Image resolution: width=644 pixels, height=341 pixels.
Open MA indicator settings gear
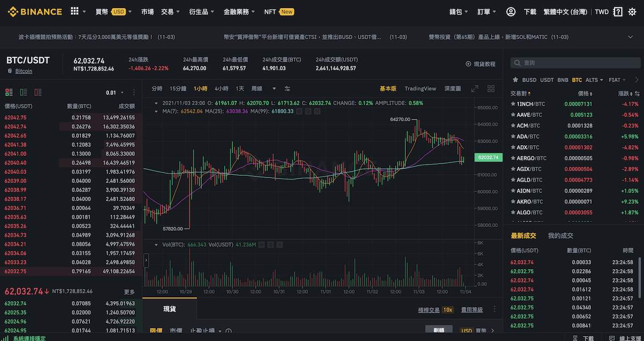309,111
